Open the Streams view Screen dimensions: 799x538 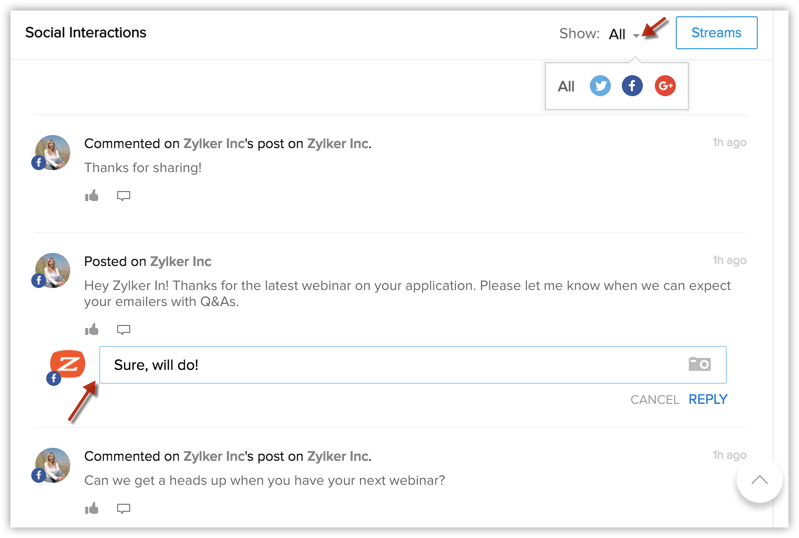716,33
